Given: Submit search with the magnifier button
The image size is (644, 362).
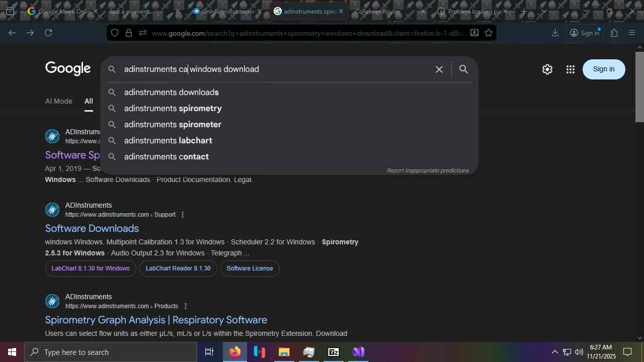Looking at the screenshot, I should click(x=464, y=69).
